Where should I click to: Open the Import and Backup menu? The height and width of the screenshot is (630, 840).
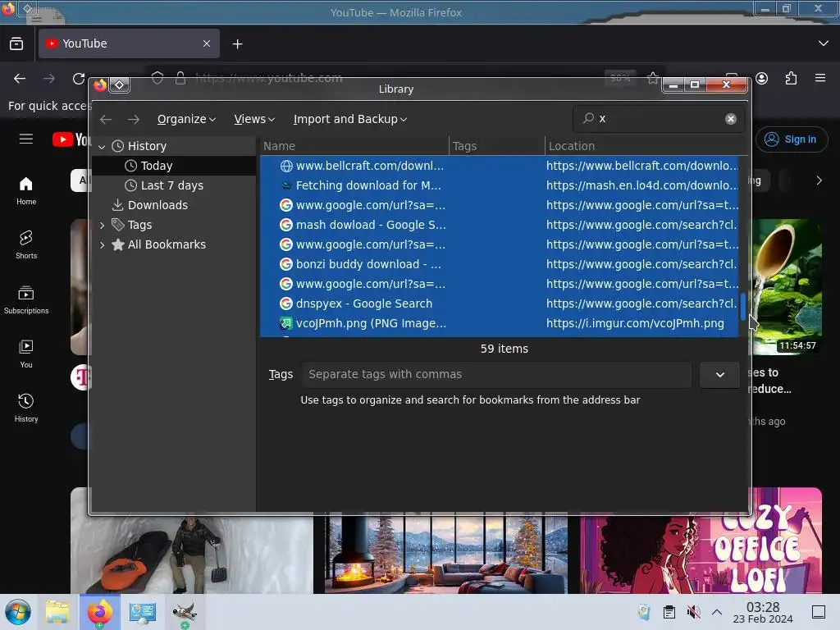(x=349, y=119)
